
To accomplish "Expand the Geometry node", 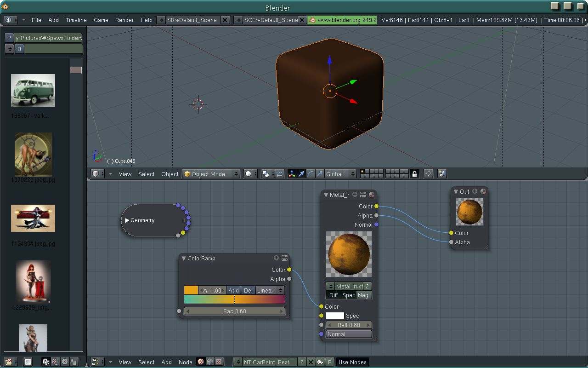I will click(127, 220).
